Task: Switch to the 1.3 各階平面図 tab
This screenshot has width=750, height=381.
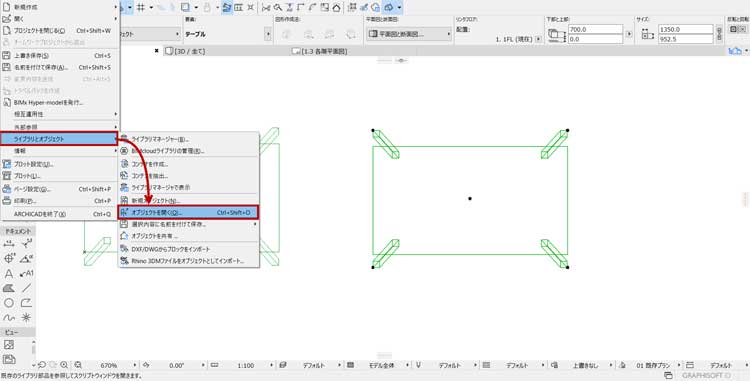Action: coord(320,51)
